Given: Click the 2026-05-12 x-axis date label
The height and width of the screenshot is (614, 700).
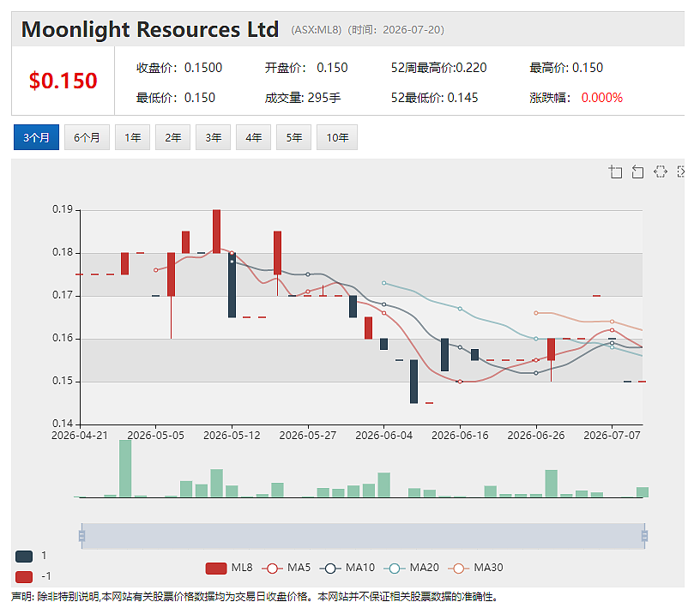Looking at the screenshot, I should coord(232,436).
